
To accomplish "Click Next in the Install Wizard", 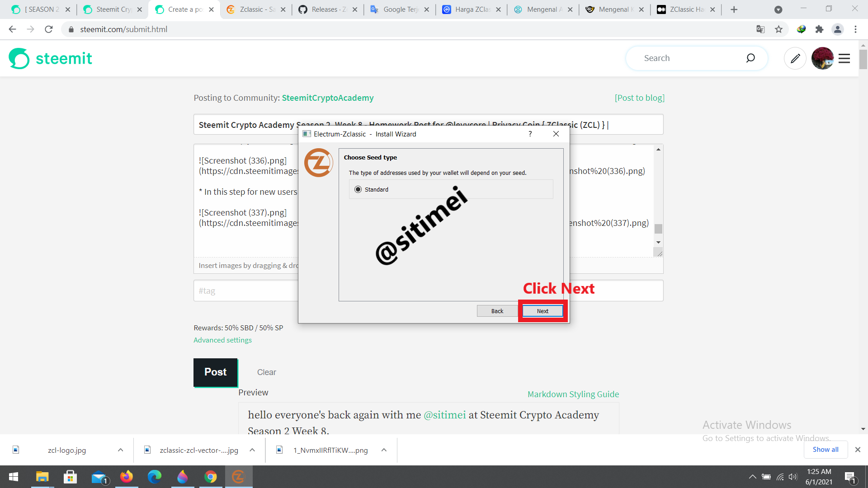I will 542,311.
